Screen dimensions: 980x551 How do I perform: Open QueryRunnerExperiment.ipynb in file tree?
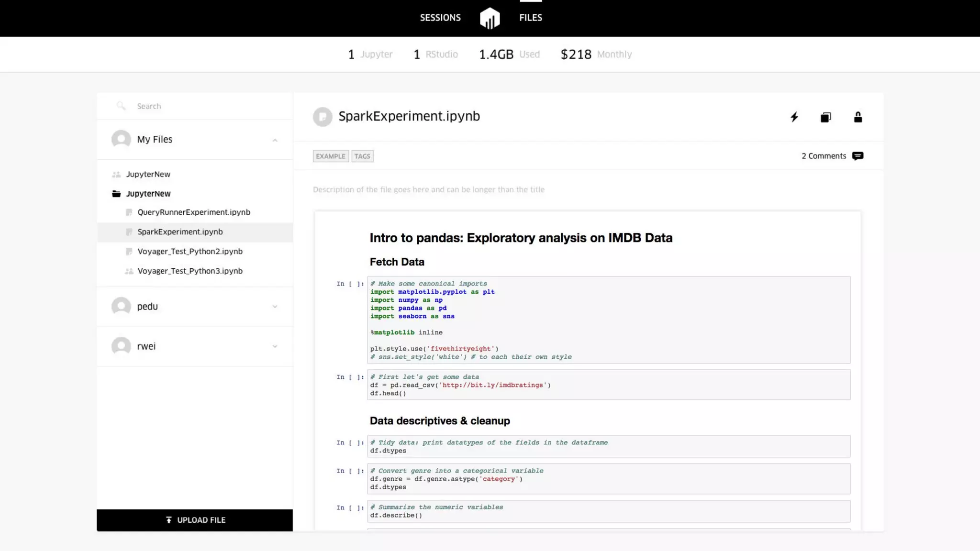pos(194,212)
